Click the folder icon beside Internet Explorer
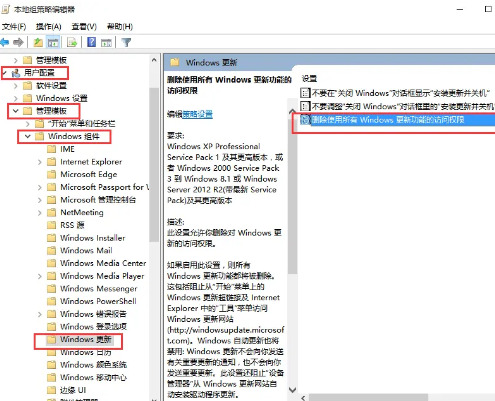This screenshot has height=401, width=495. click(51, 162)
